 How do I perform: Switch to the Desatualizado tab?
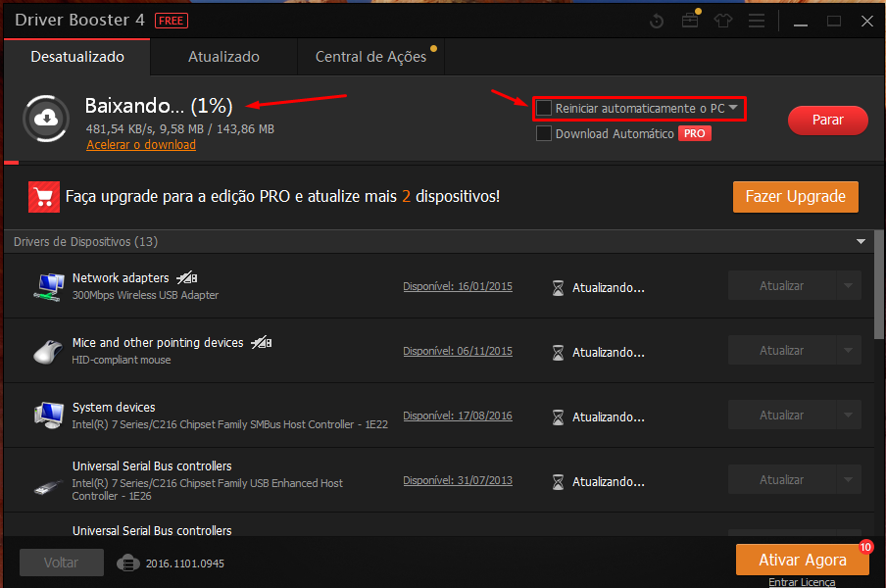pos(77,57)
